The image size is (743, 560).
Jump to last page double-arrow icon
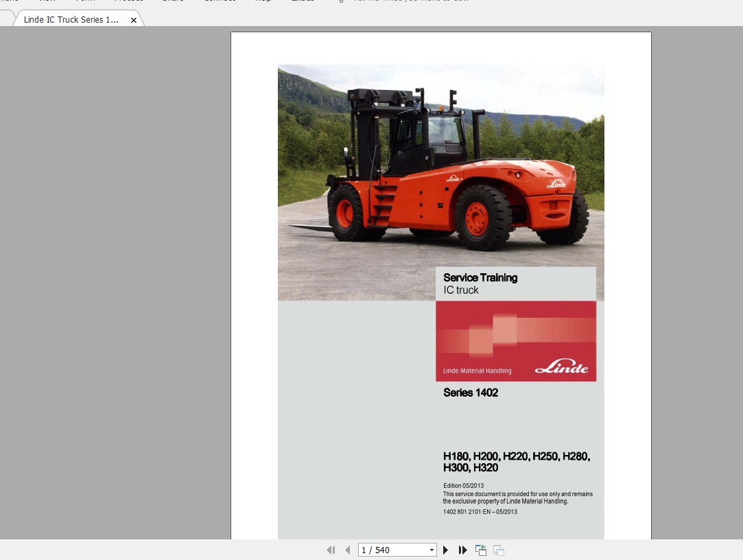coord(461,550)
